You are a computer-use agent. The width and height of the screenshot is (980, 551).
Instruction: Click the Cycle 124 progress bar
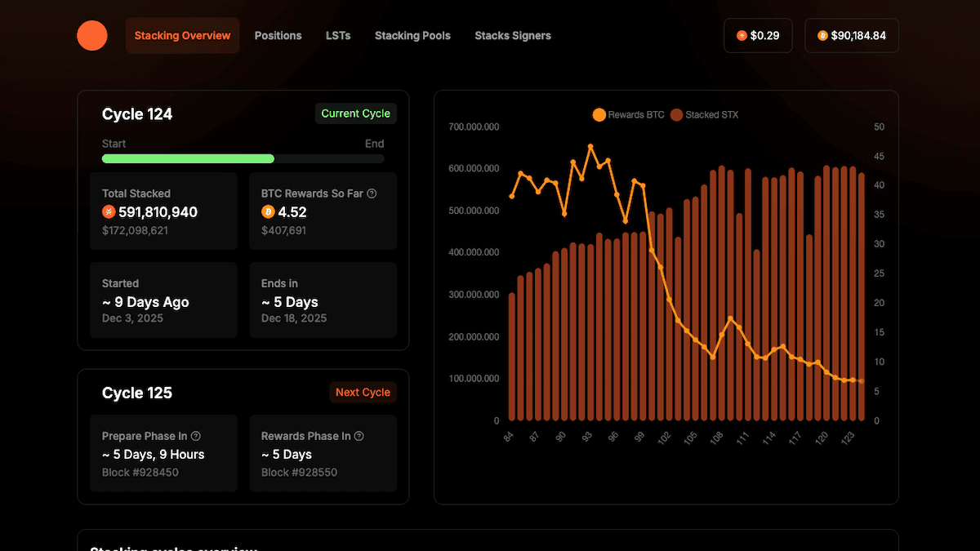point(243,158)
